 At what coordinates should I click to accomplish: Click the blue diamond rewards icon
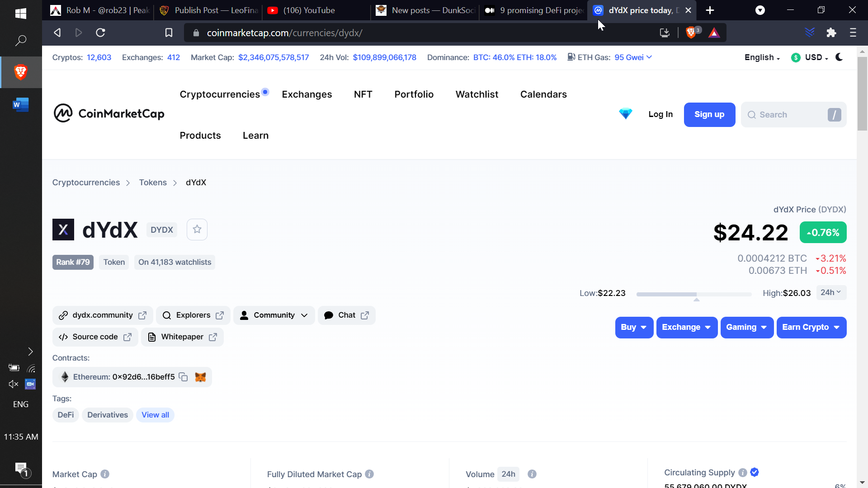(x=626, y=114)
